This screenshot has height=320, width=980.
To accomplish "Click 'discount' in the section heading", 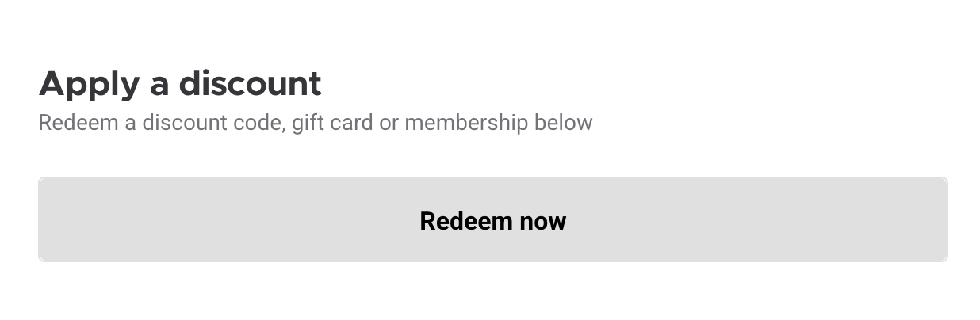I will point(249,83).
